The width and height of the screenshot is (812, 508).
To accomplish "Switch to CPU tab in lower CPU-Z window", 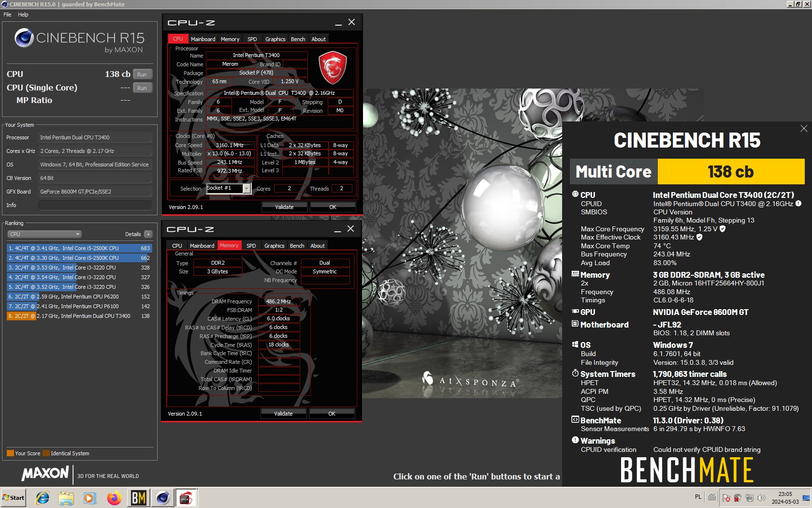I will point(177,246).
